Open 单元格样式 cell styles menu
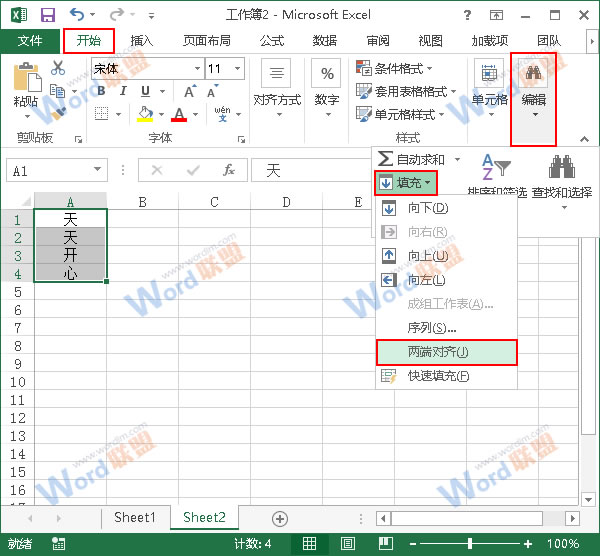The width and height of the screenshot is (600, 556). coord(400,114)
